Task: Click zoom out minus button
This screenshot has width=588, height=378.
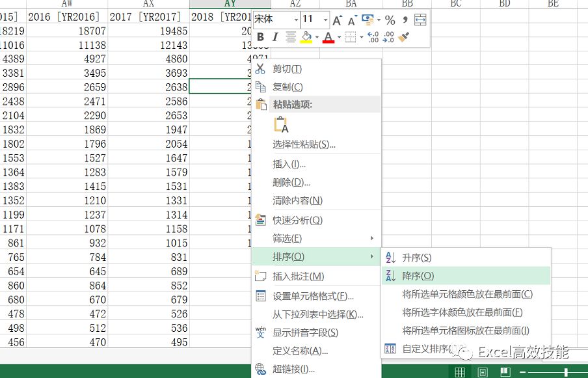Action: tap(522, 372)
